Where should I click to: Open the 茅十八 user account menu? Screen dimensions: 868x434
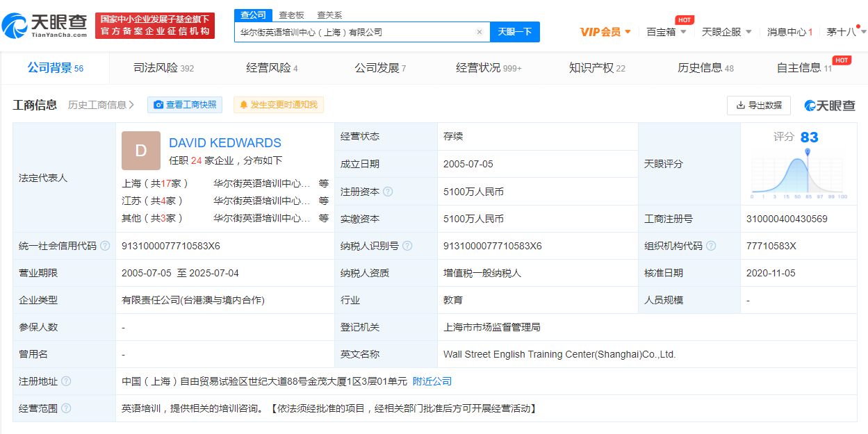pos(845,32)
